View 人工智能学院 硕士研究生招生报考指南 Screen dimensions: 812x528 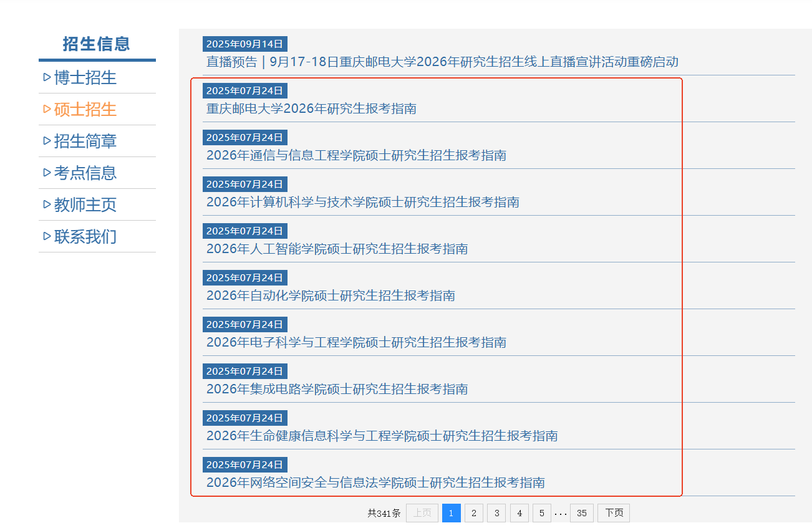[x=337, y=249]
